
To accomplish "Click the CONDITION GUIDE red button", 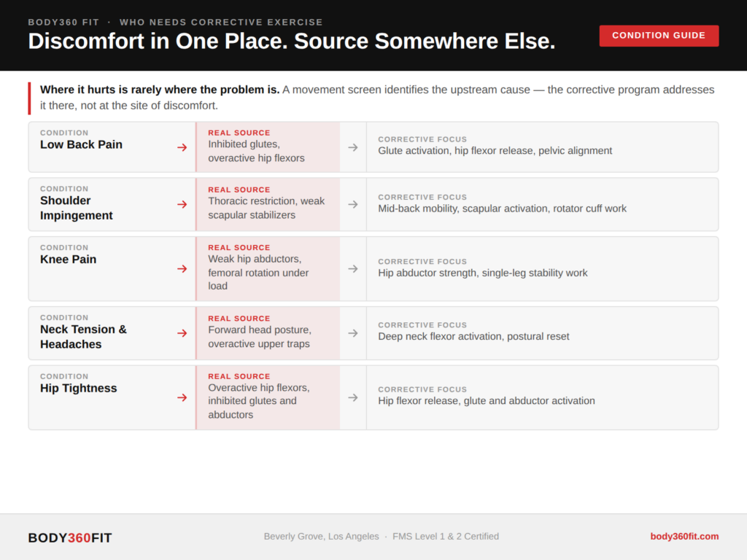I will pos(659,36).
